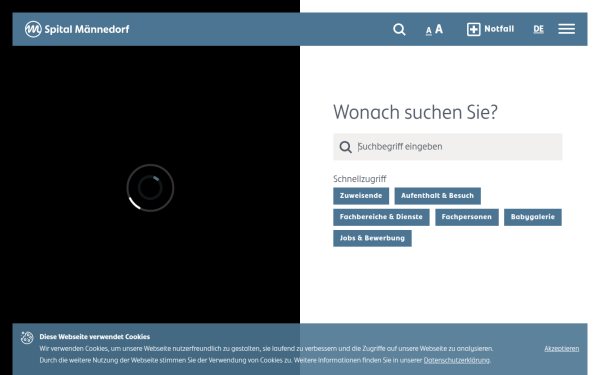The height and width of the screenshot is (375, 600).
Task: Open the hamburger menu
Action: click(566, 29)
